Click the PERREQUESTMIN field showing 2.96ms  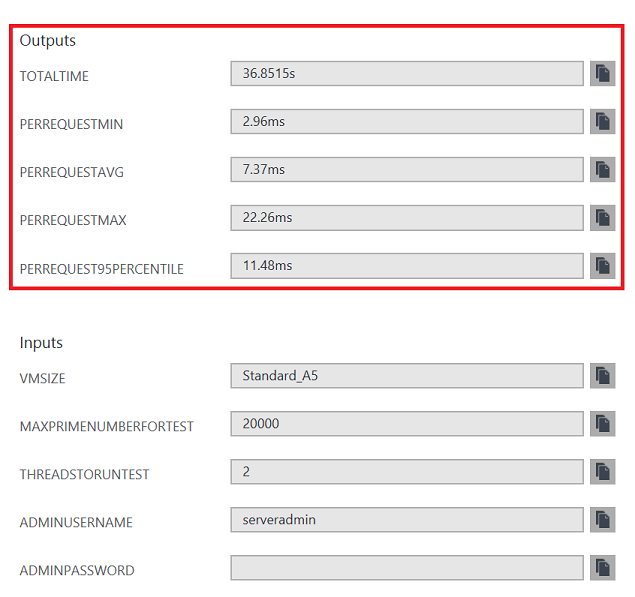tap(407, 122)
